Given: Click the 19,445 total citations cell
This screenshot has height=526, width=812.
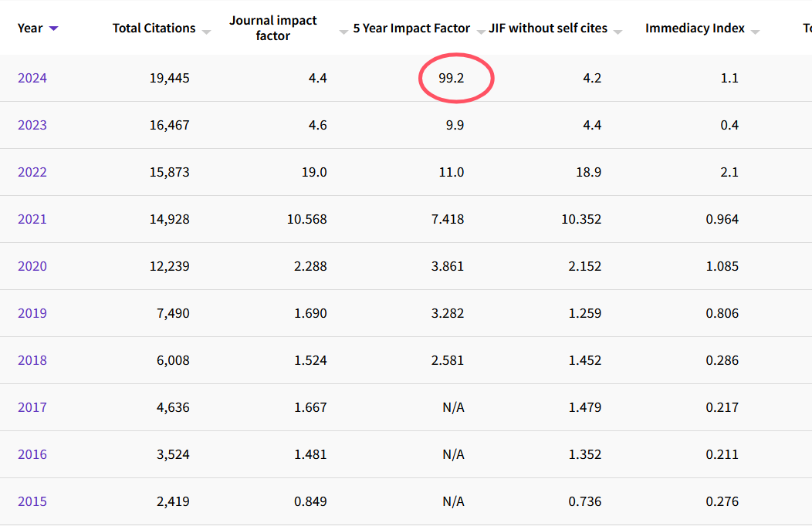Looking at the screenshot, I should pyautogui.click(x=169, y=78).
